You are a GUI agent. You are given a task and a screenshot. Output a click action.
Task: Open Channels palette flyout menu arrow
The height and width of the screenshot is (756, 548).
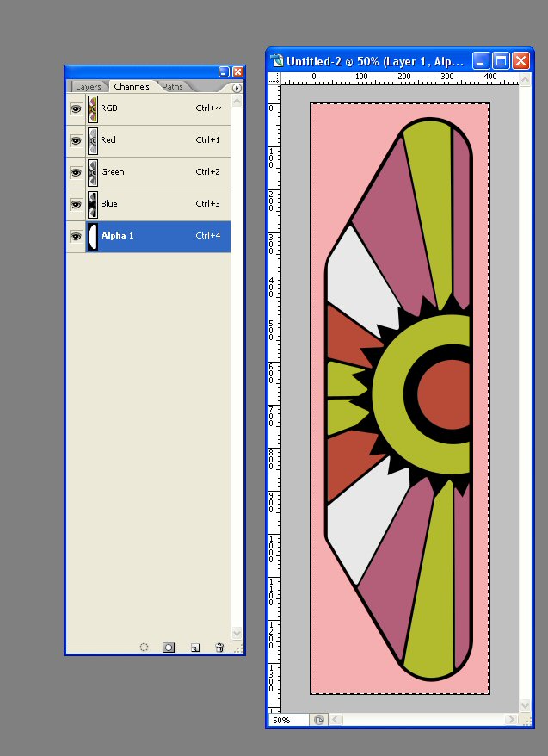tap(237, 88)
